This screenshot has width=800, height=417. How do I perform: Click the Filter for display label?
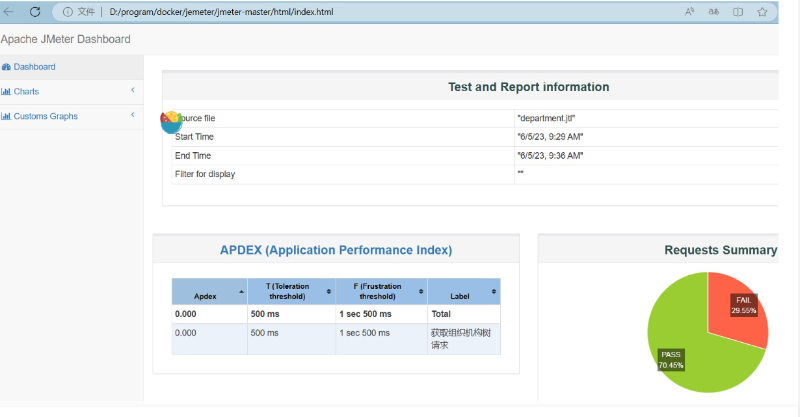pyautogui.click(x=205, y=174)
